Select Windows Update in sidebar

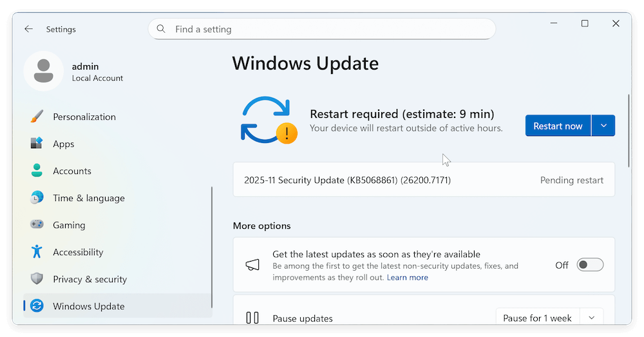click(117, 306)
